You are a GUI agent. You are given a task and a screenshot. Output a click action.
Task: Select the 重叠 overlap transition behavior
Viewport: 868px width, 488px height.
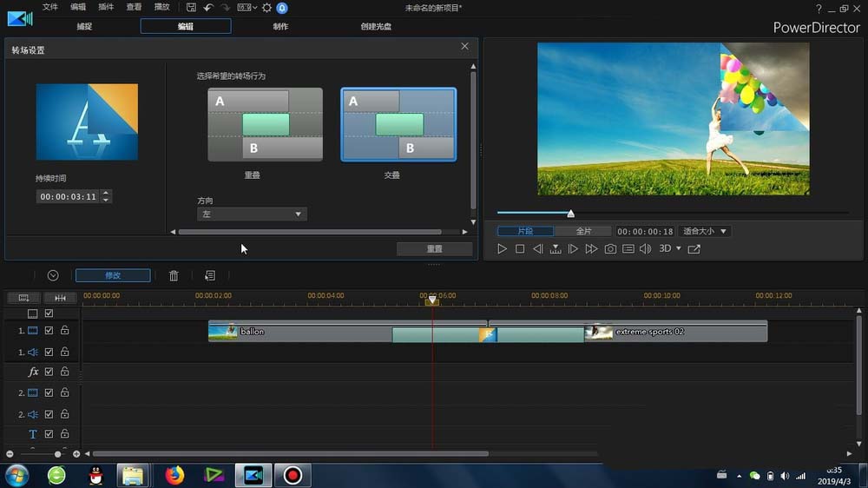point(265,124)
